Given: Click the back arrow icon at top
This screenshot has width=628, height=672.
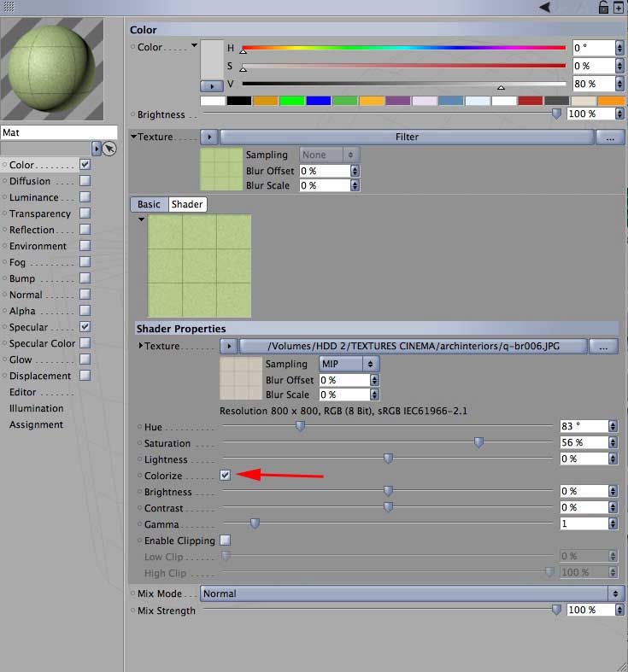Looking at the screenshot, I should [545, 7].
